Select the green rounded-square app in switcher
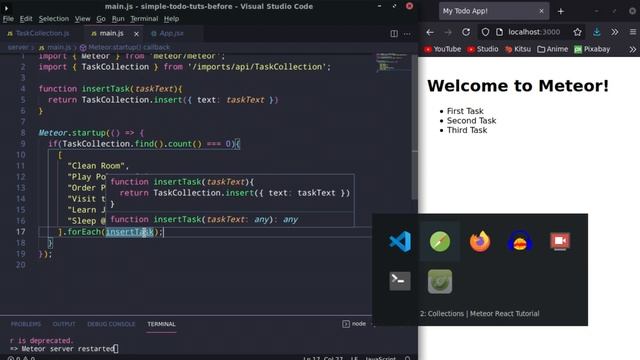The width and height of the screenshot is (640, 360). (440, 281)
